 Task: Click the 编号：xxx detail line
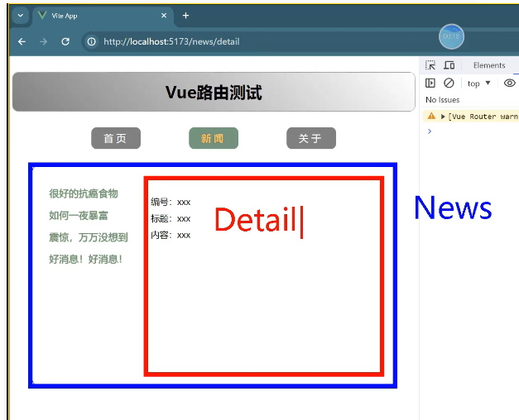click(x=171, y=202)
